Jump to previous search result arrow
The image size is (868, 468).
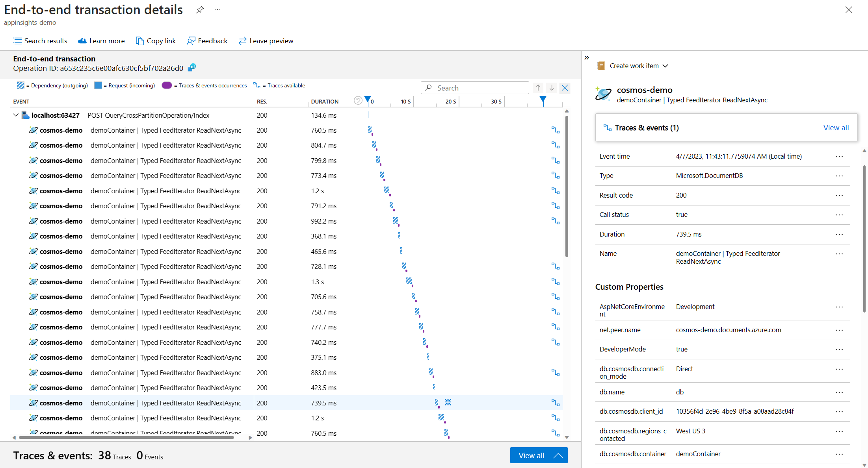538,88
